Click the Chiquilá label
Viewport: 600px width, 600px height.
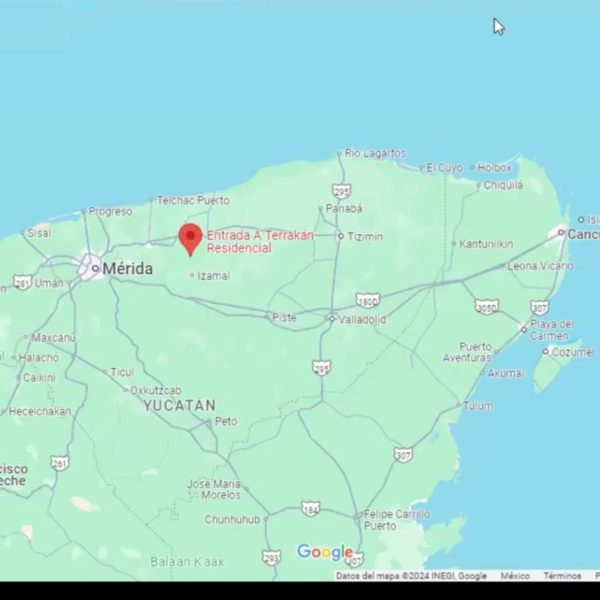point(503,185)
